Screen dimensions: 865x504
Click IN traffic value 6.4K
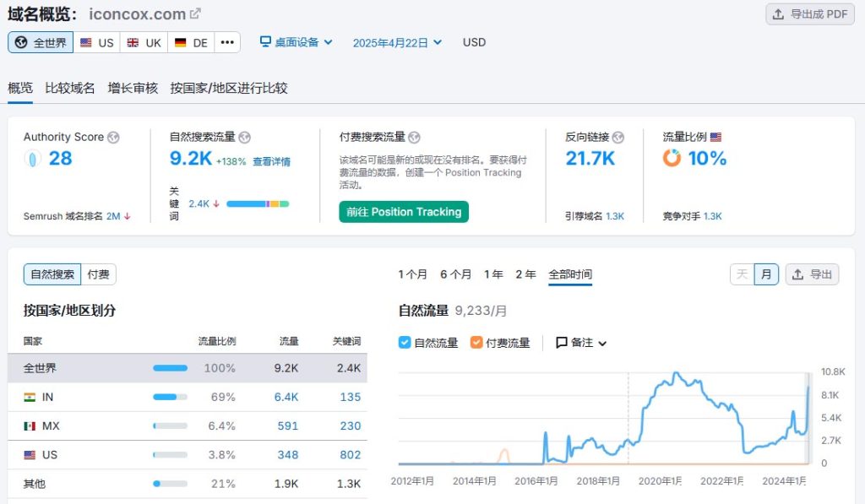pyautogui.click(x=286, y=397)
